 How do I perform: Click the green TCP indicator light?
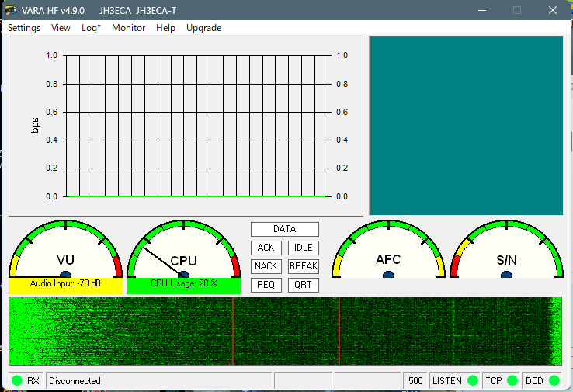tap(512, 381)
